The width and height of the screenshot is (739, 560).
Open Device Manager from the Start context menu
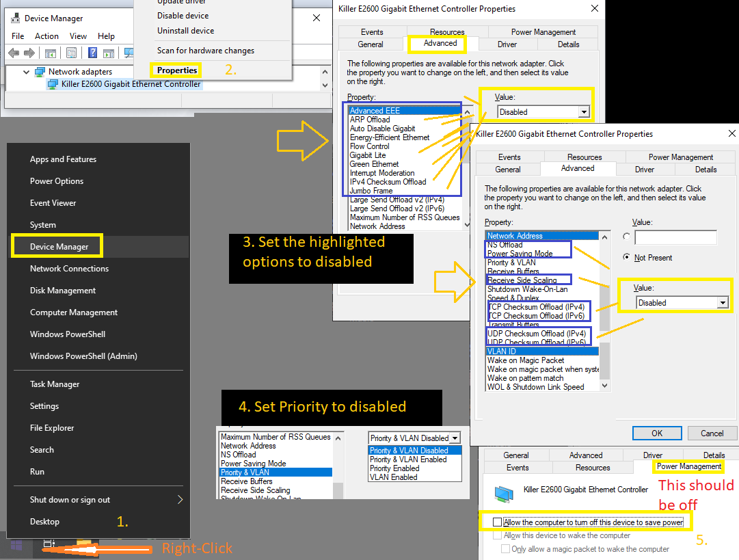[x=59, y=247]
